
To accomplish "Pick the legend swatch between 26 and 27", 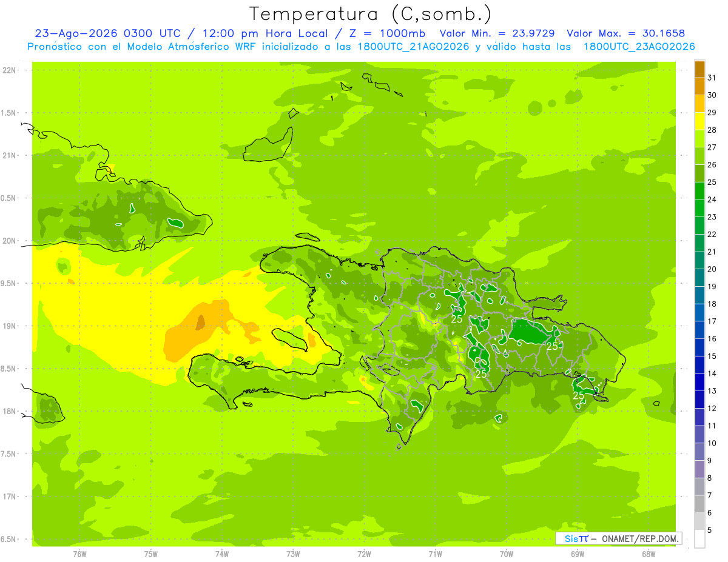I will 699,156.
